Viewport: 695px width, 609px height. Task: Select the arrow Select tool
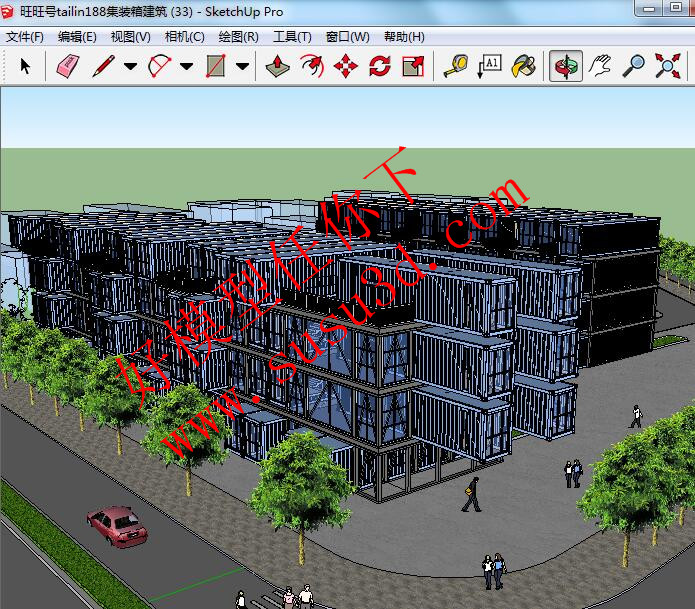click(x=25, y=66)
